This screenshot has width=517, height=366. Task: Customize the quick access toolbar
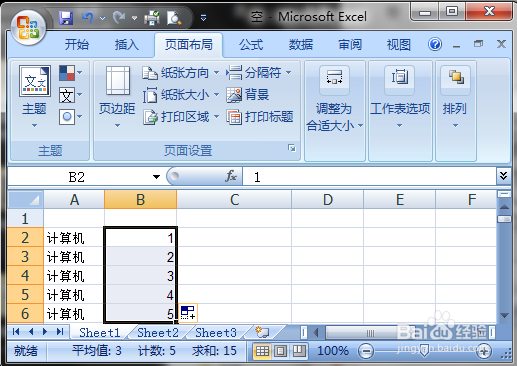click(203, 17)
